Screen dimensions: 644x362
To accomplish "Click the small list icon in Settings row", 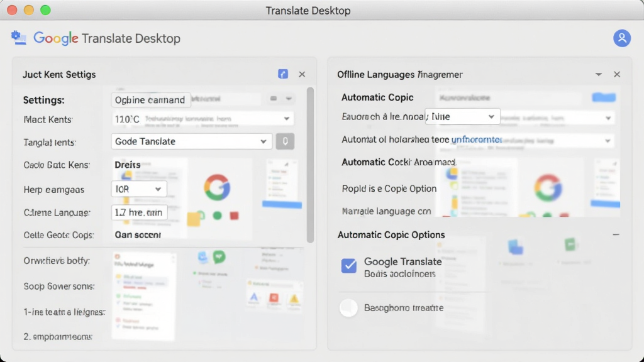I will pyautogui.click(x=273, y=99).
